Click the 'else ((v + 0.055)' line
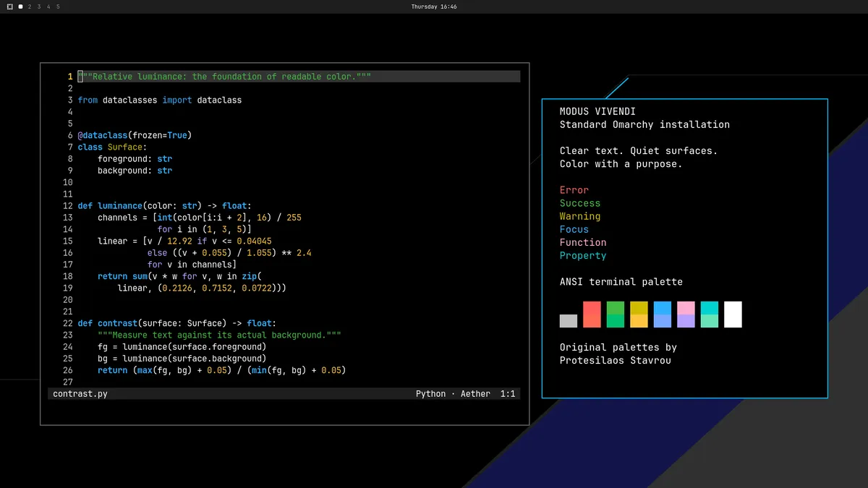 click(x=229, y=253)
